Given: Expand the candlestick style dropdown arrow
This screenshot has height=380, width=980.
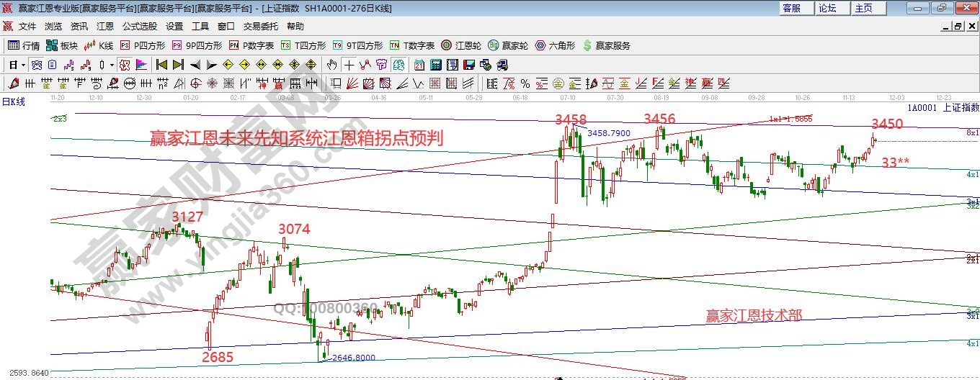Looking at the screenshot, I should pyautogui.click(x=112, y=65).
